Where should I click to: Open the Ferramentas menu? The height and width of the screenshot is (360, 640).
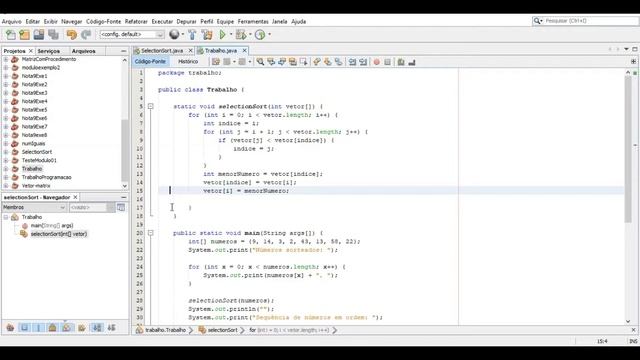(253, 22)
